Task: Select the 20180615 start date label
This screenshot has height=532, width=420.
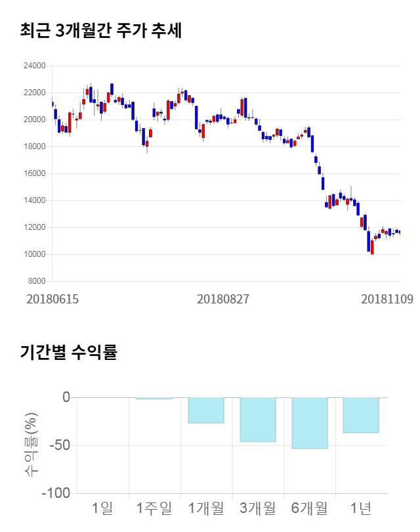Action: click(52, 299)
